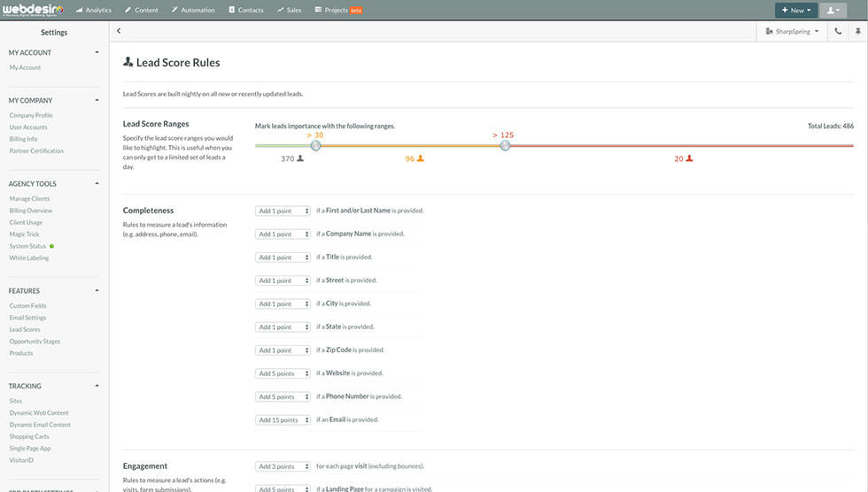The height and width of the screenshot is (492, 868).
Task: Click the gray person icon beside 370
Action: tap(300, 158)
